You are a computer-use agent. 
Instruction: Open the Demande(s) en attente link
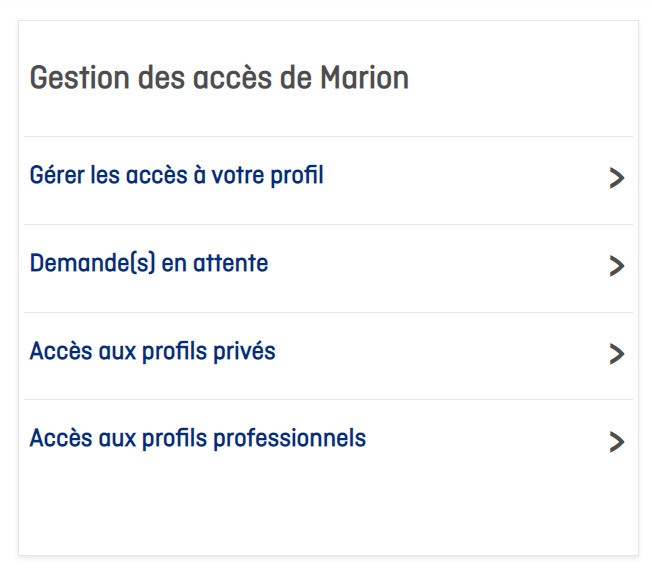[149, 265]
